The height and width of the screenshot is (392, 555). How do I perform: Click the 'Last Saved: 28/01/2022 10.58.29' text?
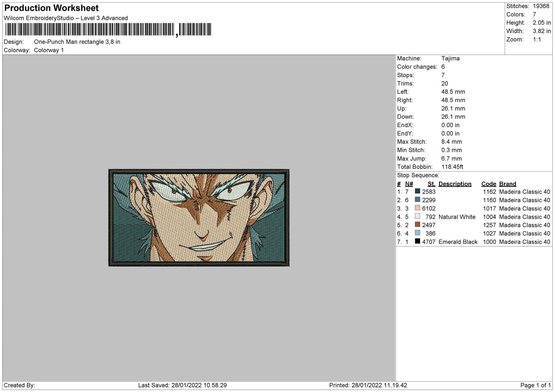(x=182, y=385)
